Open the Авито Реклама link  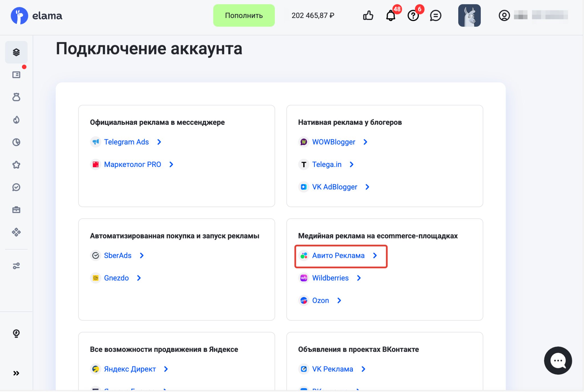(x=338, y=255)
